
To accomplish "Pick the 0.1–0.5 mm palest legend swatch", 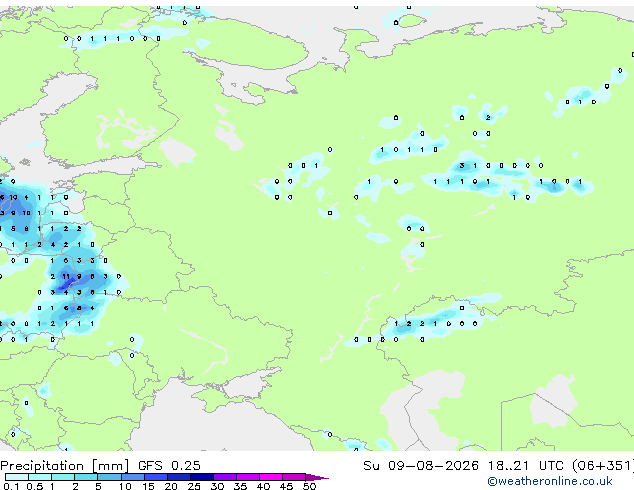I will tap(17, 477).
